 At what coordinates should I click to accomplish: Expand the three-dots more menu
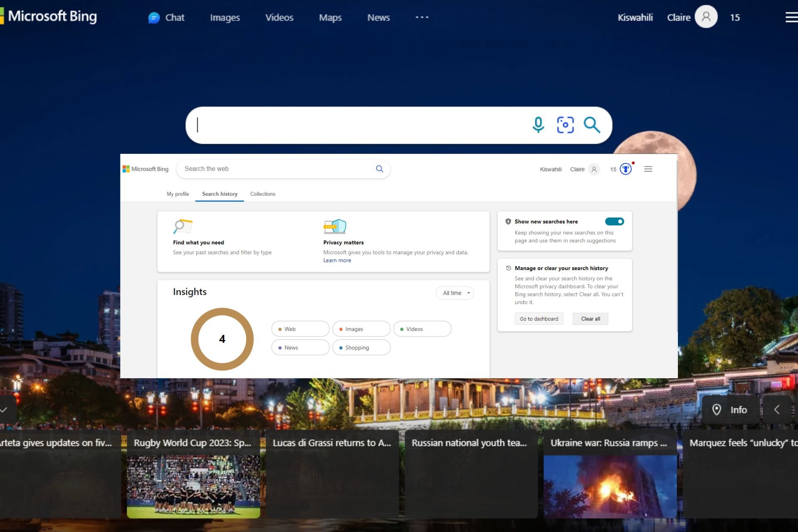(x=422, y=17)
